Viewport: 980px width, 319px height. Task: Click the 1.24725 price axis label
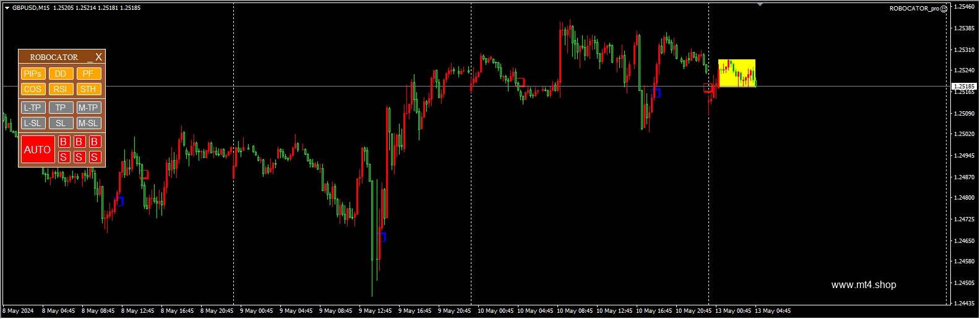click(965, 219)
